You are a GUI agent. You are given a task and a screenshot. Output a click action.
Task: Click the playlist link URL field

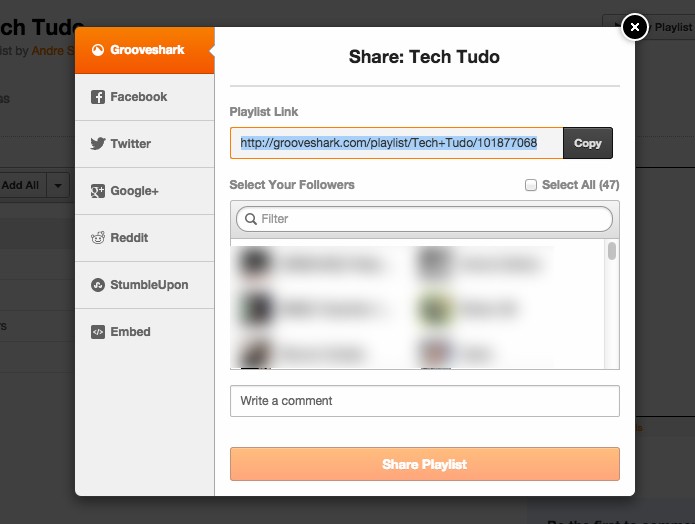[x=397, y=143]
